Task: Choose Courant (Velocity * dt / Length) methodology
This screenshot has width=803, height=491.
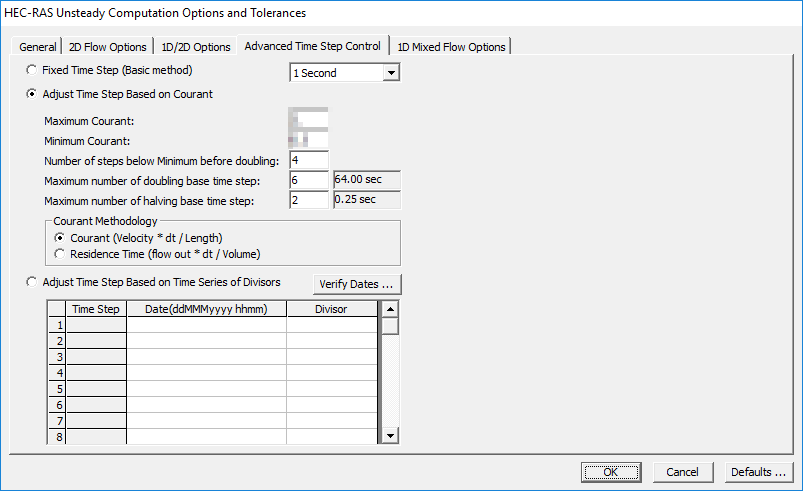Action: point(61,237)
